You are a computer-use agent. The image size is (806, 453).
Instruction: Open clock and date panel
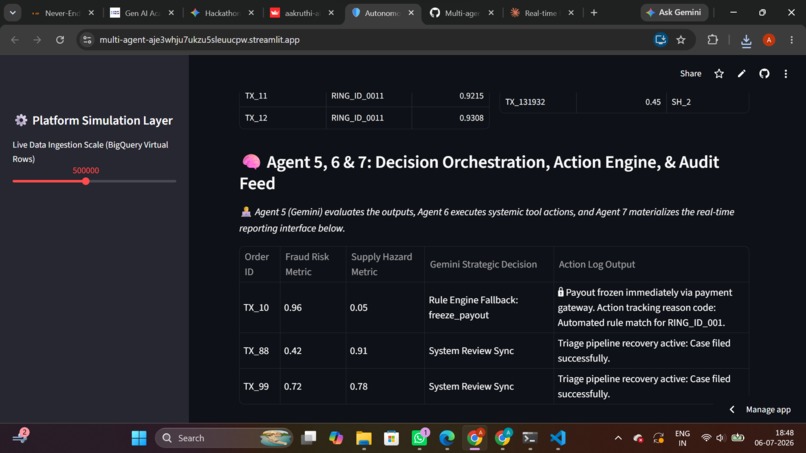tap(774, 438)
